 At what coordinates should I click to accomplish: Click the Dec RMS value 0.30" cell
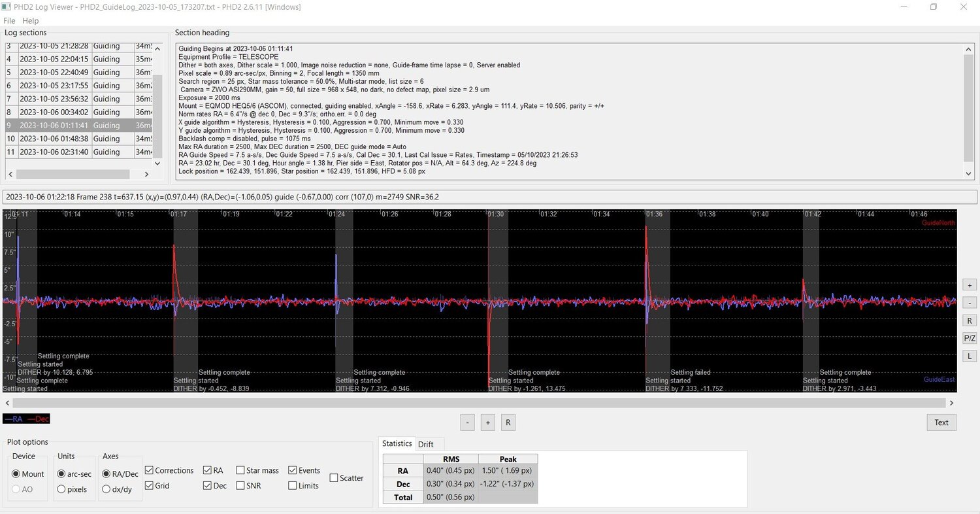(451, 484)
